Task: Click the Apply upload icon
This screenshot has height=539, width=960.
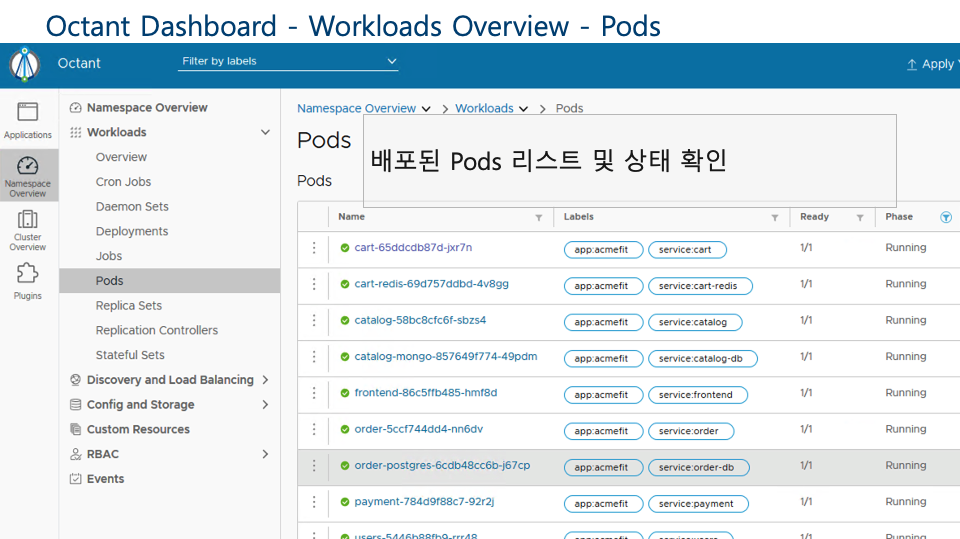Action: 912,64
